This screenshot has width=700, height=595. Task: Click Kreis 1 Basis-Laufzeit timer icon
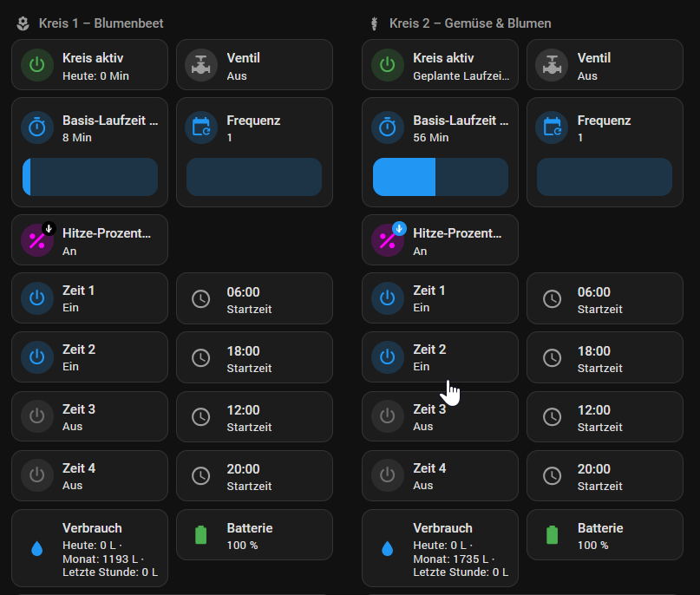tap(37, 127)
